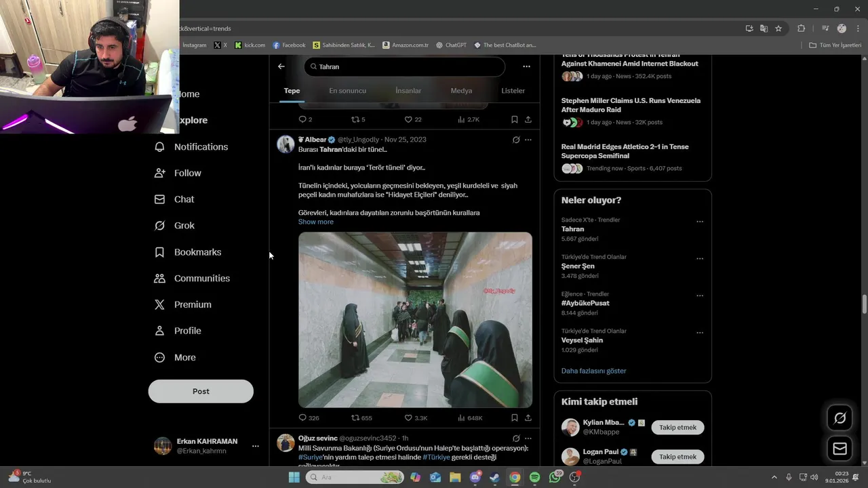The width and height of the screenshot is (868, 488).
Task: Open Tahran trend options dots
Action: (x=700, y=222)
